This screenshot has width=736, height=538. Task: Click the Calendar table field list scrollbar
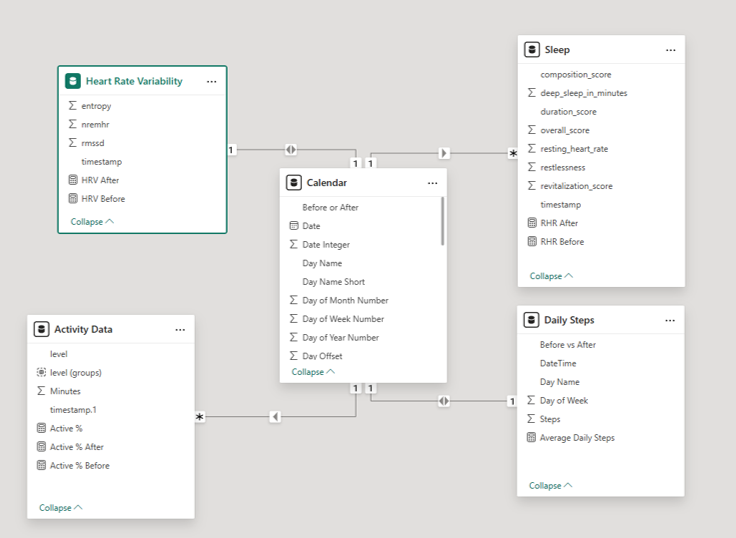[442, 221]
